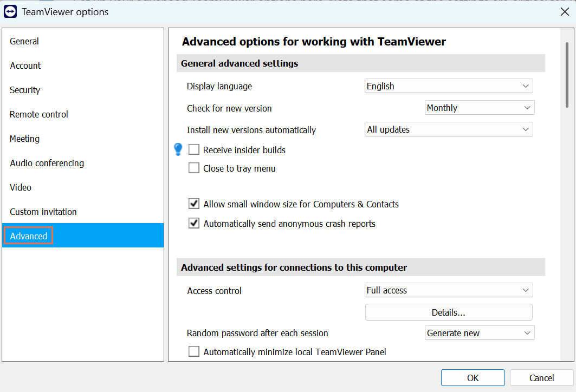576x392 pixels.
Task: Select the Advanced category
Action: 83,236
